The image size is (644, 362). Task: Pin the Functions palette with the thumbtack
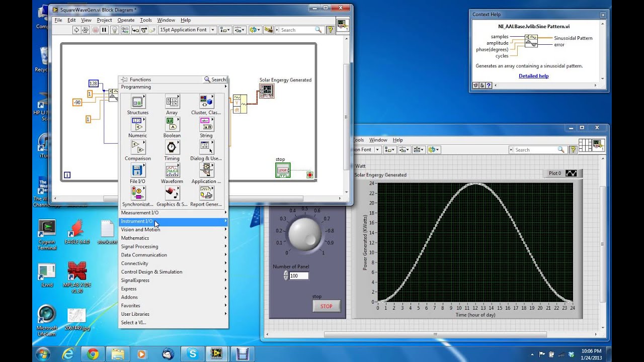[x=124, y=79]
